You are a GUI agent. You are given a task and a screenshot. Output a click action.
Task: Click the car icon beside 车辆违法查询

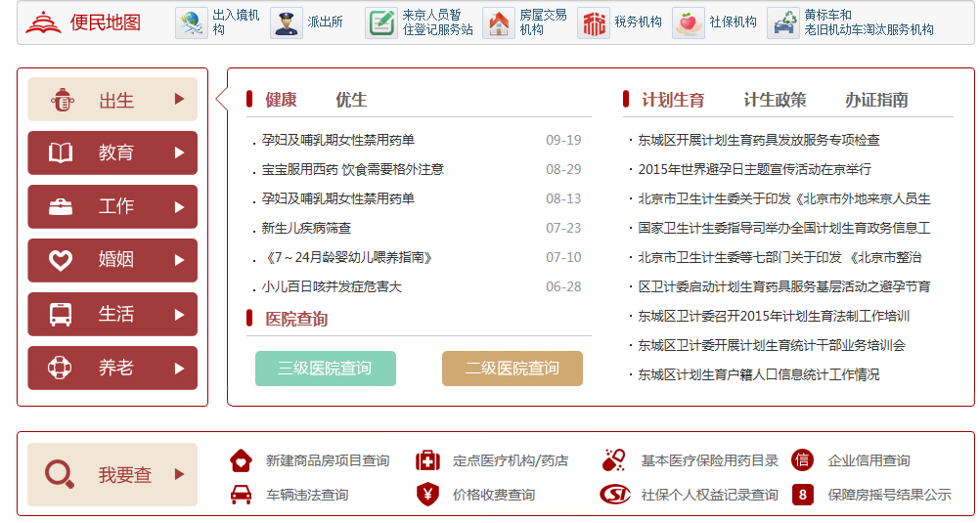click(x=241, y=495)
